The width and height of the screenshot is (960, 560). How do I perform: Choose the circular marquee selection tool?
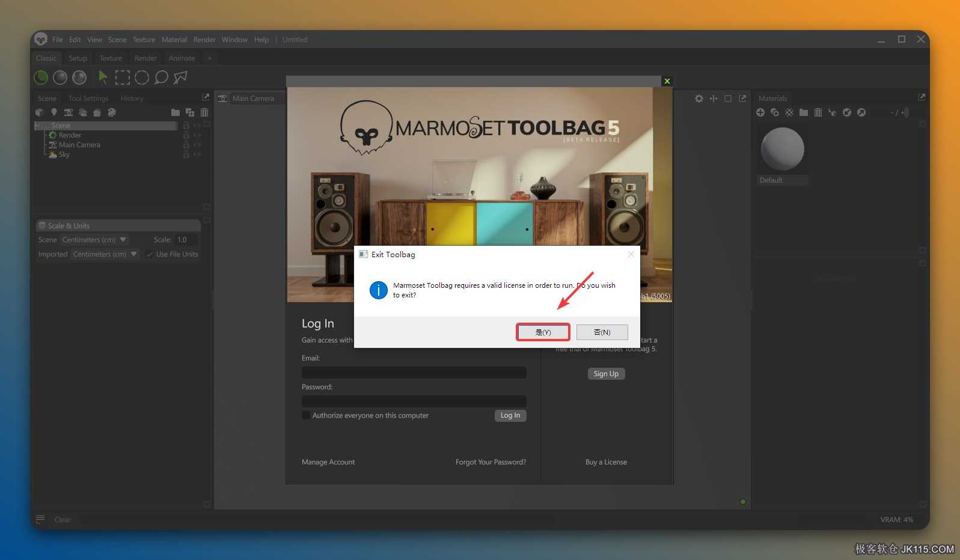click(x=142, y=78)
